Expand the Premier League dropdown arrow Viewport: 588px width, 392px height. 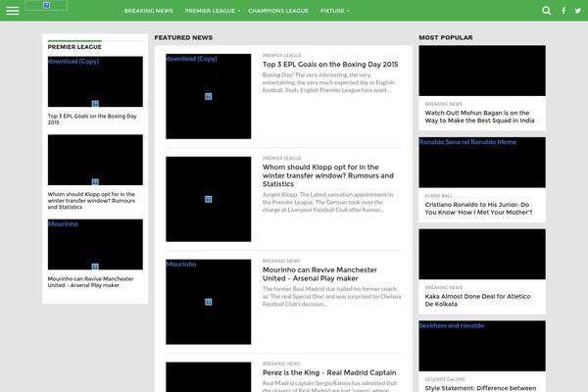(x=239, y=11)
